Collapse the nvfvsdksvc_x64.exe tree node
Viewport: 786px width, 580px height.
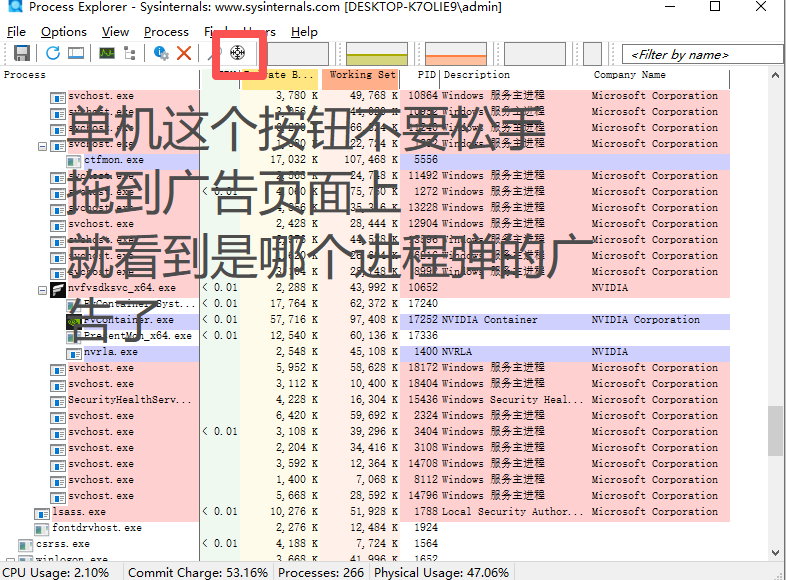coord(43,290)
